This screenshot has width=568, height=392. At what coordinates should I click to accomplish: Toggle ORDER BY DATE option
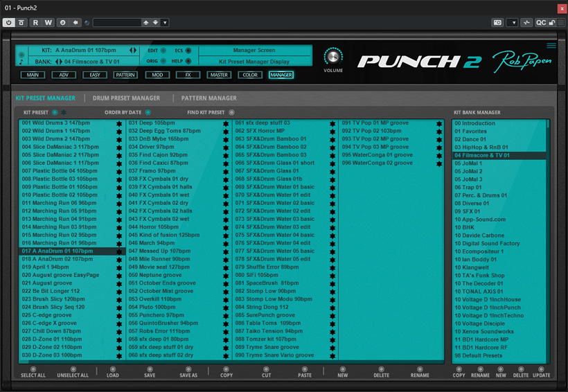[148, 112]
